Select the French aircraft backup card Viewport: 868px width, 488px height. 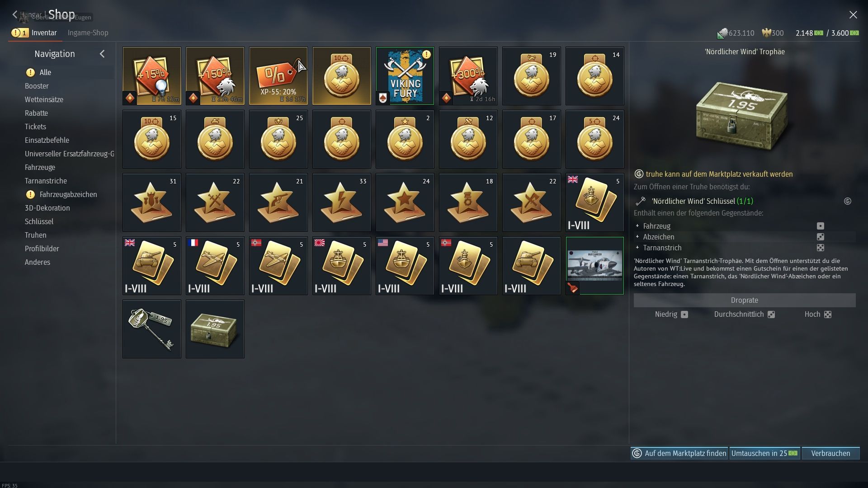pos(215,266)
